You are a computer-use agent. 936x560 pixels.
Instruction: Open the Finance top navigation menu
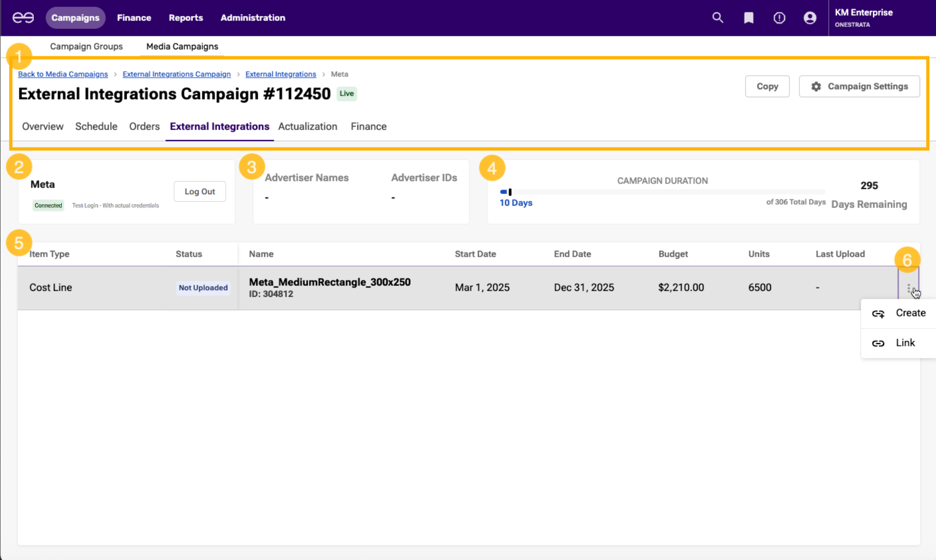[134, 18]
